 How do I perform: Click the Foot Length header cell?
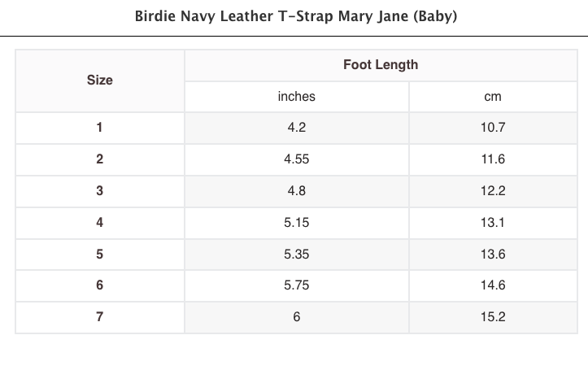pyautogui.click(x=380, y=65)
